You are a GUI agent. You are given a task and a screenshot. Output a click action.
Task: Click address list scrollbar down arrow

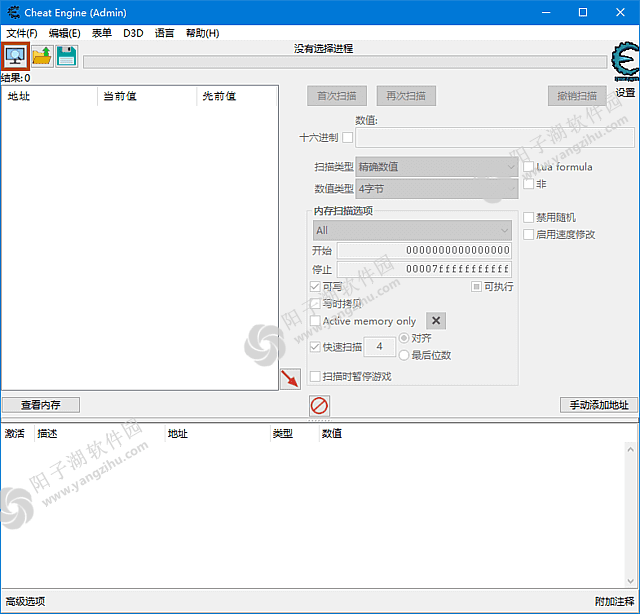coord(631,581)
